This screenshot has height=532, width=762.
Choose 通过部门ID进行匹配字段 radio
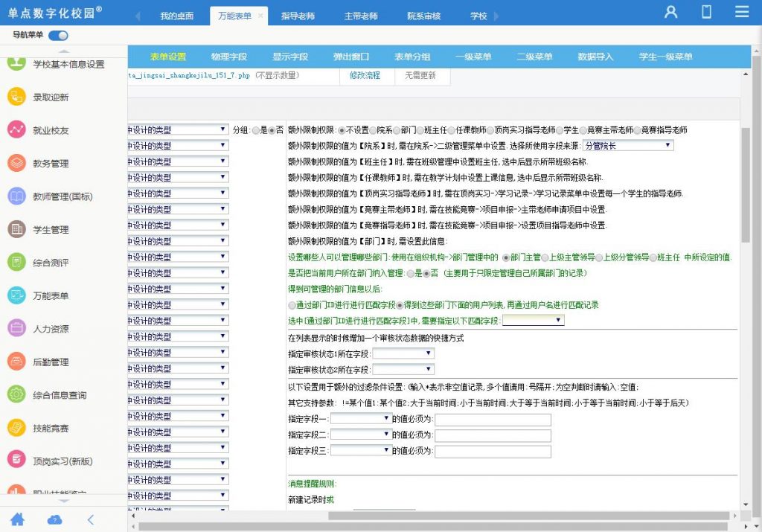[x=292, y=305]
